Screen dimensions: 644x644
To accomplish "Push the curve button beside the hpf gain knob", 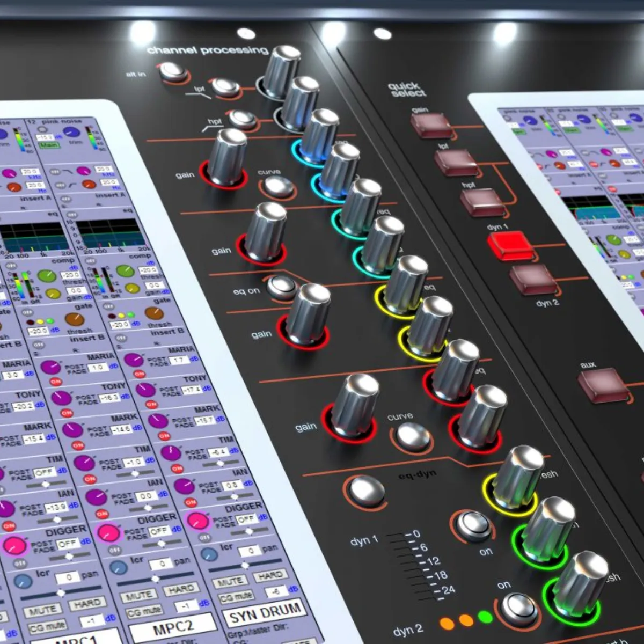I will [279, 187].
